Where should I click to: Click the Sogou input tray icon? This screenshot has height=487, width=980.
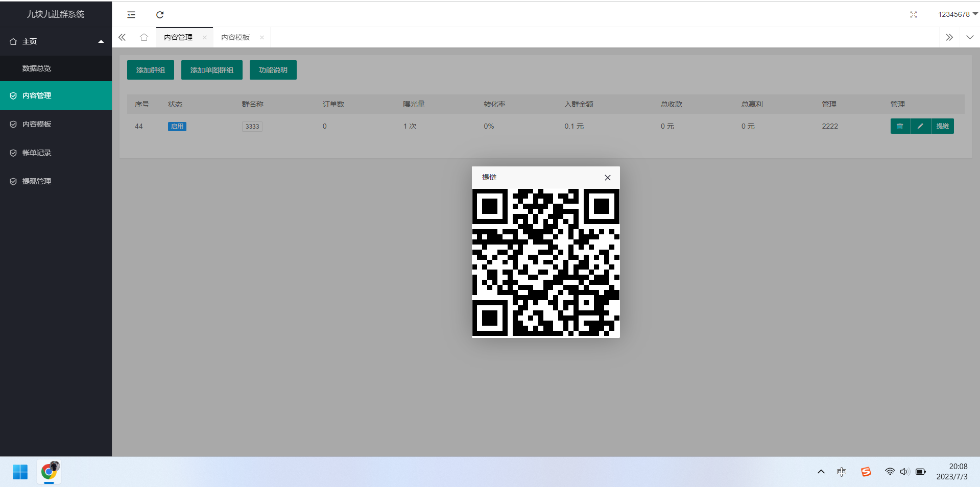866,472
